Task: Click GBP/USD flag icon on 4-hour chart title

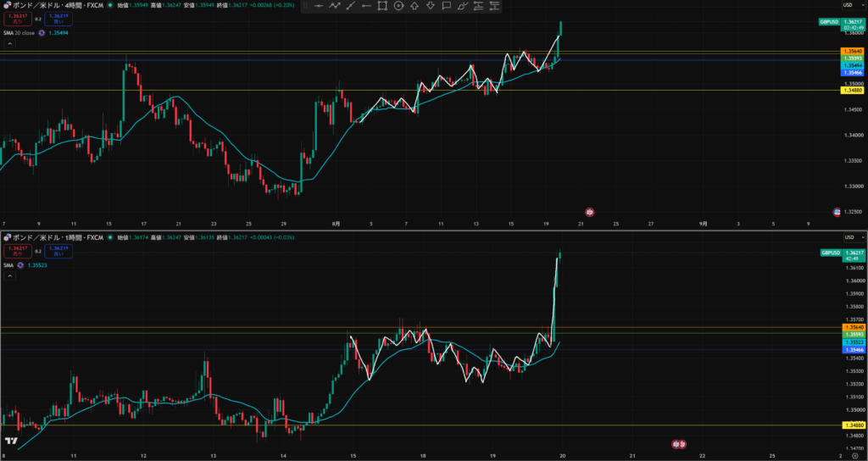Action: coord(7,5)
